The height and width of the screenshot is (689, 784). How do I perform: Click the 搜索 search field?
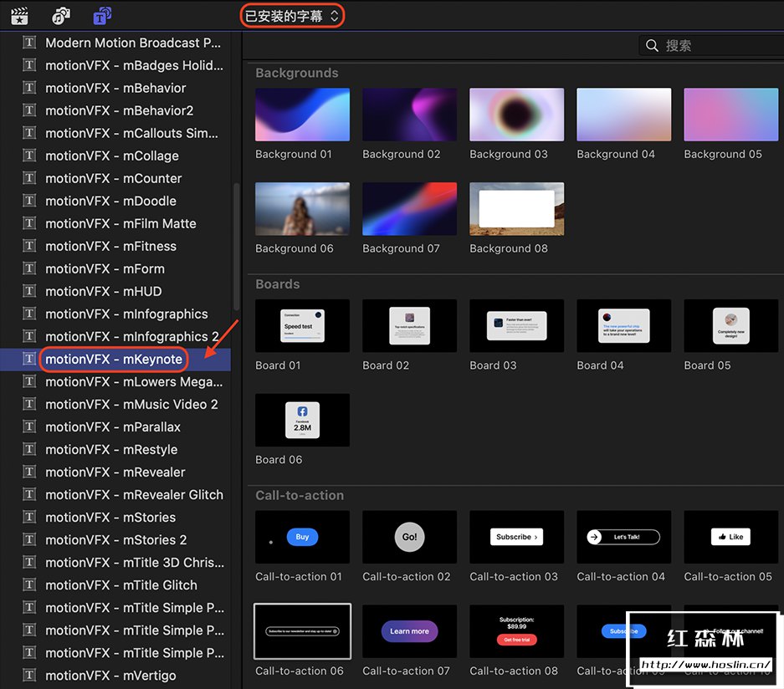coord(711,45)
